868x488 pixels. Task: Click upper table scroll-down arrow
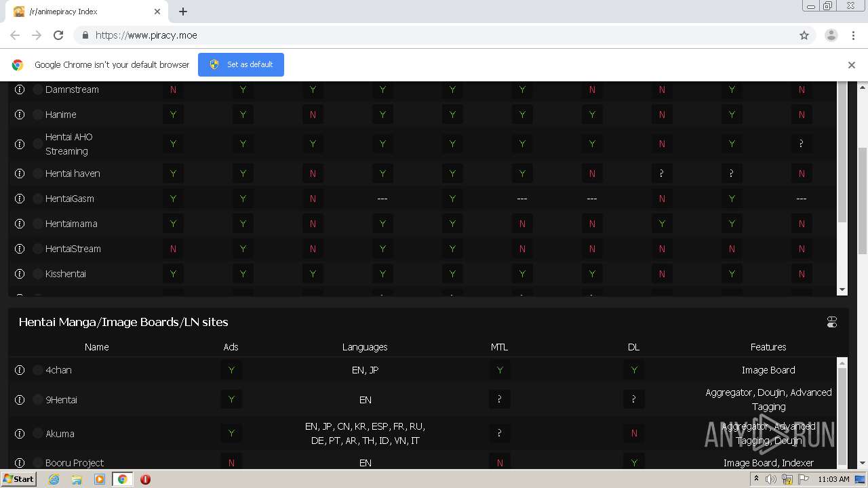(842, 290)
